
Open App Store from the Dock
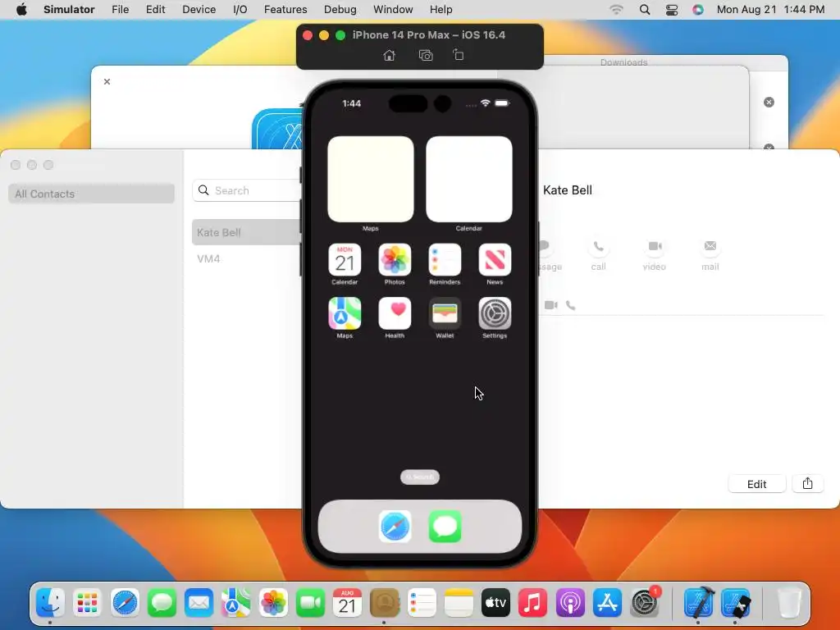[607, 603]
